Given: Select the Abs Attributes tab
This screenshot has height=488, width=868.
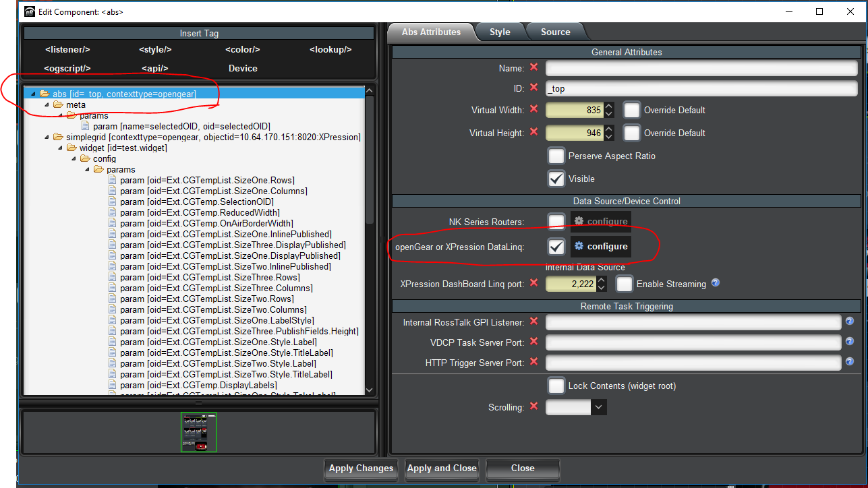Looking at the screenshot, I should 431,32.
